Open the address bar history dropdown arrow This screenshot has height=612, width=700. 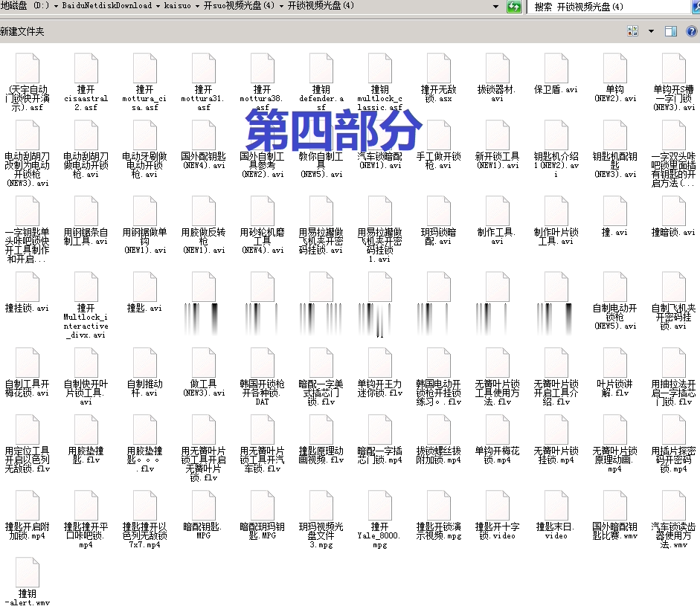click(495, 6)
